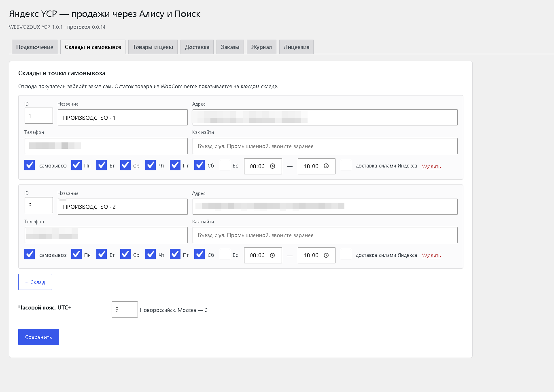
Task: Edit the Как найти field of ПРОИЗВОДСТВО · 2
Action: click(x=325, y=235)
